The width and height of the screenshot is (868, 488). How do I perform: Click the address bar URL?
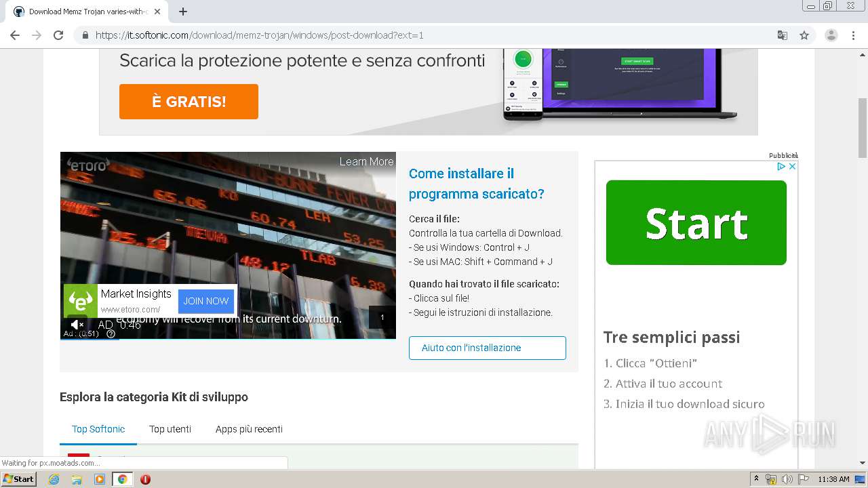point(259,35)
